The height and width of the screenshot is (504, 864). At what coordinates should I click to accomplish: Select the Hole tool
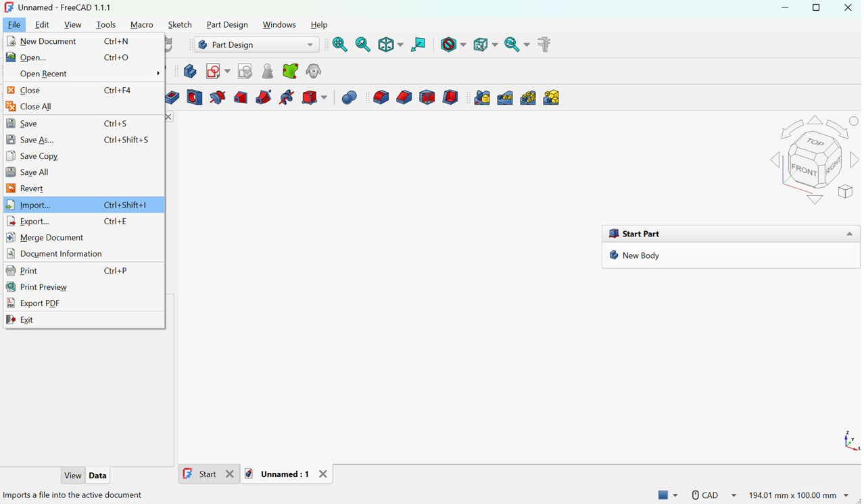click(x=195, y=97)
